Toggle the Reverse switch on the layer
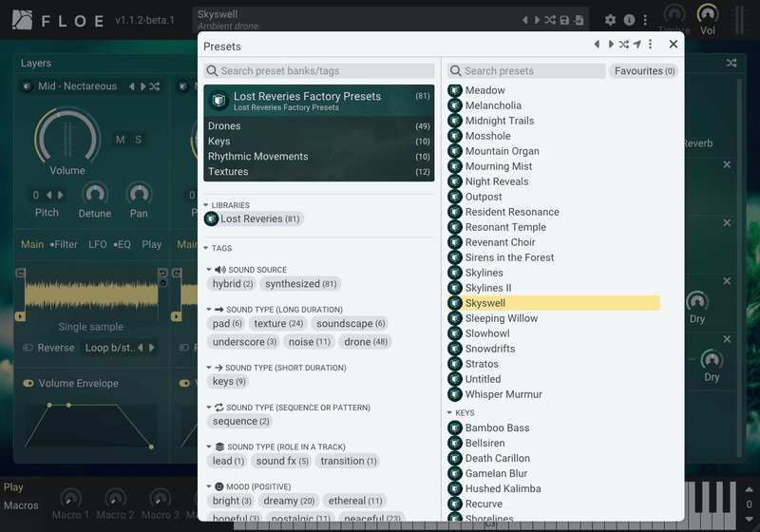Screen dimensions: 760x532 click(x=28, y=348)
